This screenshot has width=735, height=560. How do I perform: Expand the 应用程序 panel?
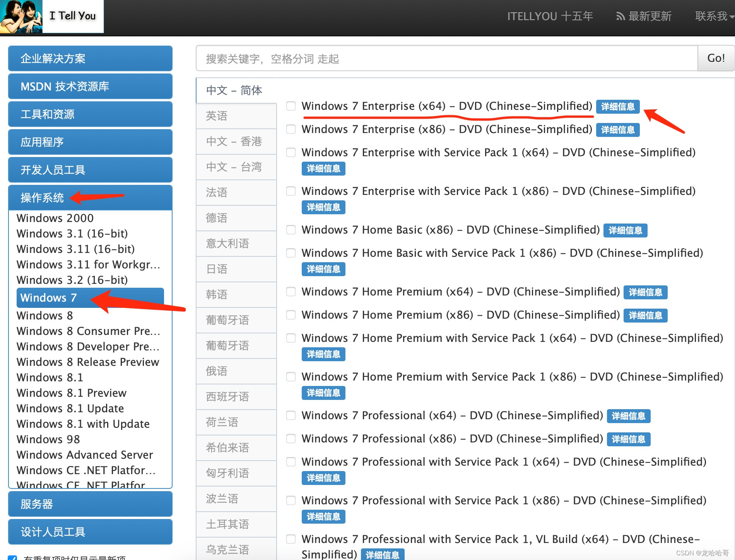(90, 142)
